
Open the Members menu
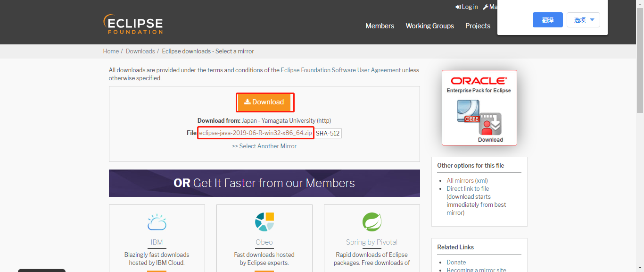click(x=380, y=26)
